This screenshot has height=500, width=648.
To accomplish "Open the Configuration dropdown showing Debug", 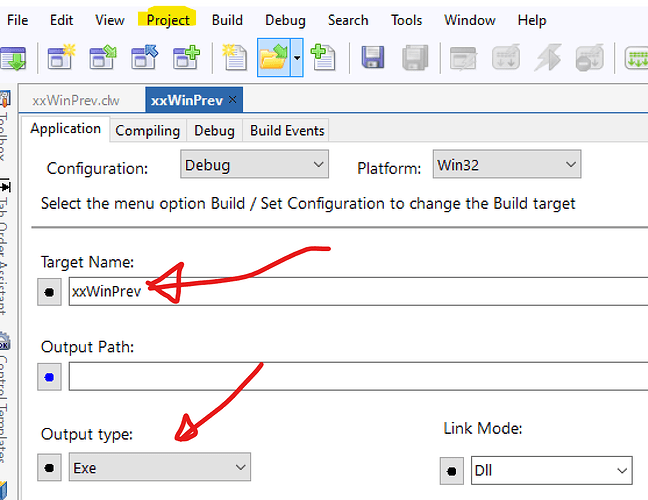I will tap(254, 165).
